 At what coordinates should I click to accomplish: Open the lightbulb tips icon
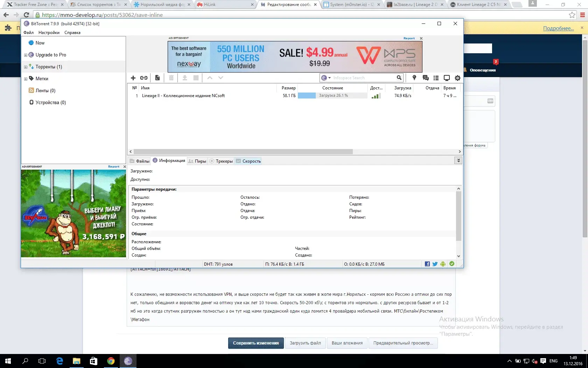414,78
